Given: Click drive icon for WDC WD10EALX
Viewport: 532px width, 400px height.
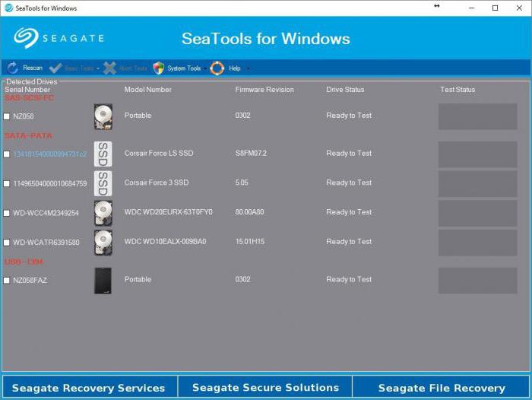Looking at the screenshot, I should [x=103, y=243].
